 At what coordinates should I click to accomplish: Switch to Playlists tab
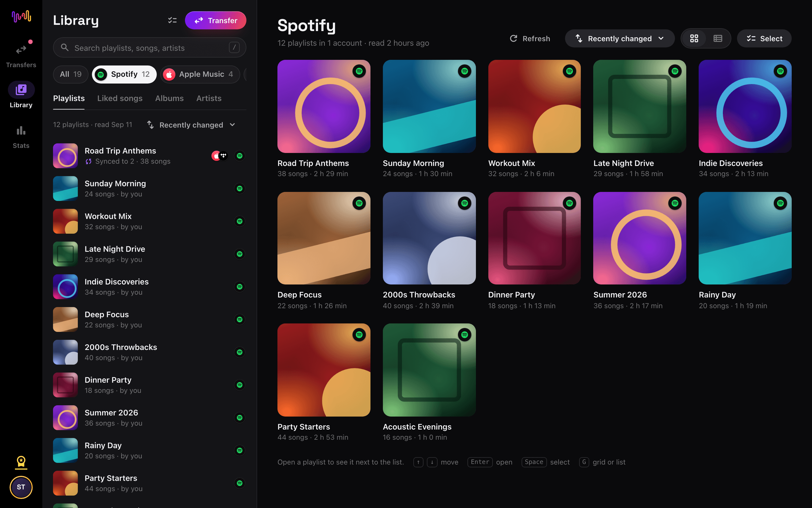(69, 98)
